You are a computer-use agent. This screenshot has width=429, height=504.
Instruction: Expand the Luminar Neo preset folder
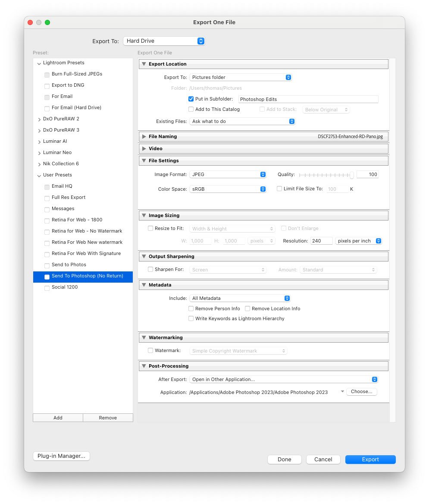[39, 153]
